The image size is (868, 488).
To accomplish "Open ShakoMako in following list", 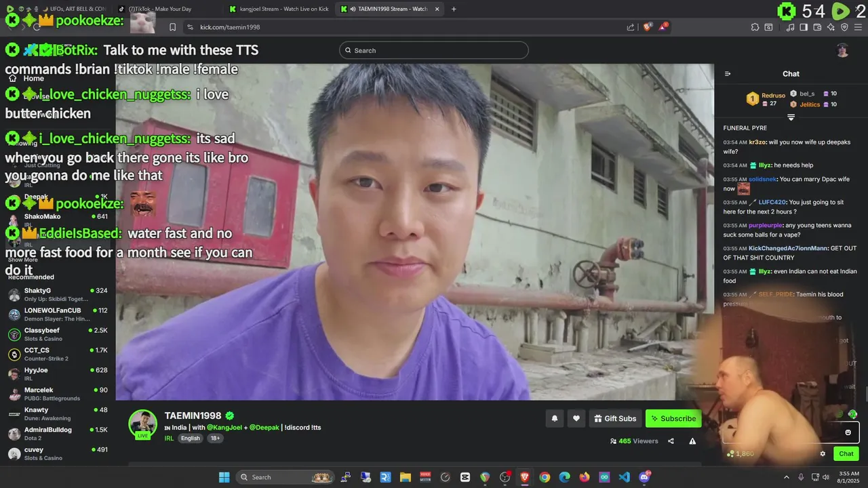I will [x=58, y=220].
